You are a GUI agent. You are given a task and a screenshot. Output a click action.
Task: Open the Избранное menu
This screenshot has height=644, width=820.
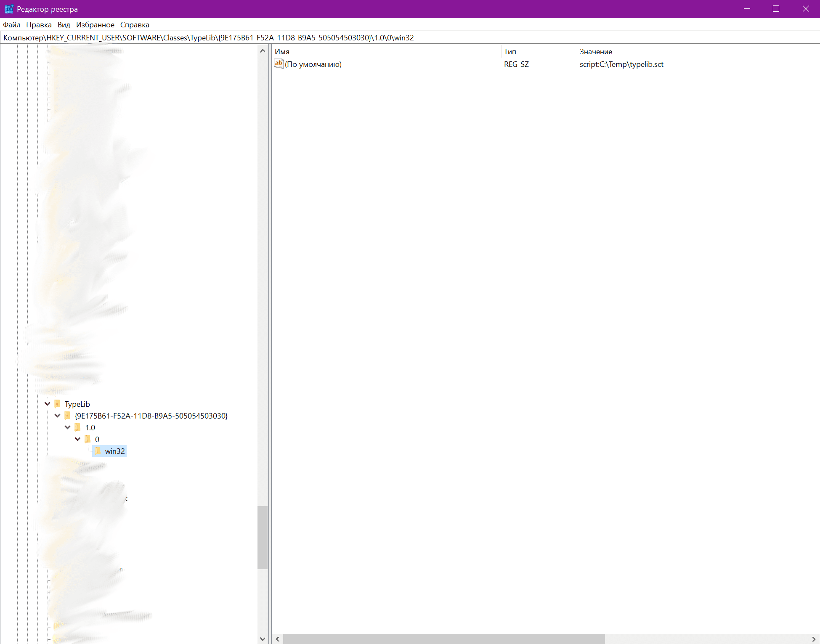pyautogui.click(x=95, y=25)
